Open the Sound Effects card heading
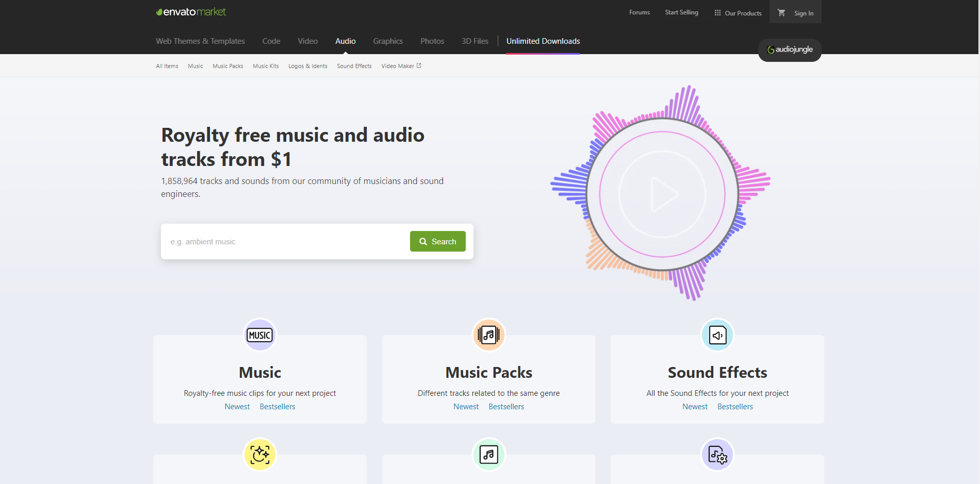This screenshot has width=980, height=484. point(717,373)
